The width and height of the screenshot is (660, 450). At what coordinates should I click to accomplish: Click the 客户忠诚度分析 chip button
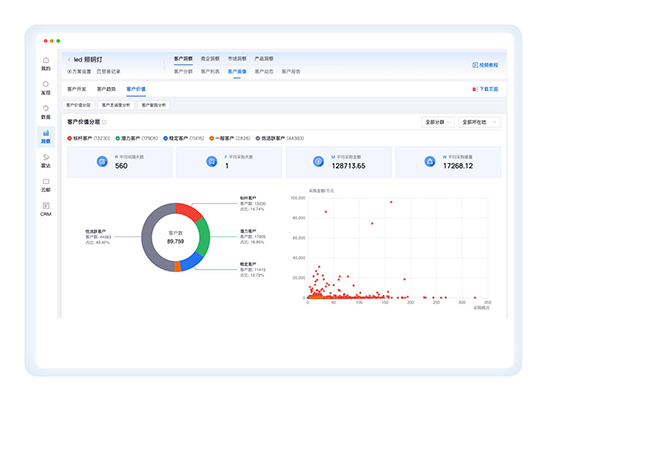(116, 105)
